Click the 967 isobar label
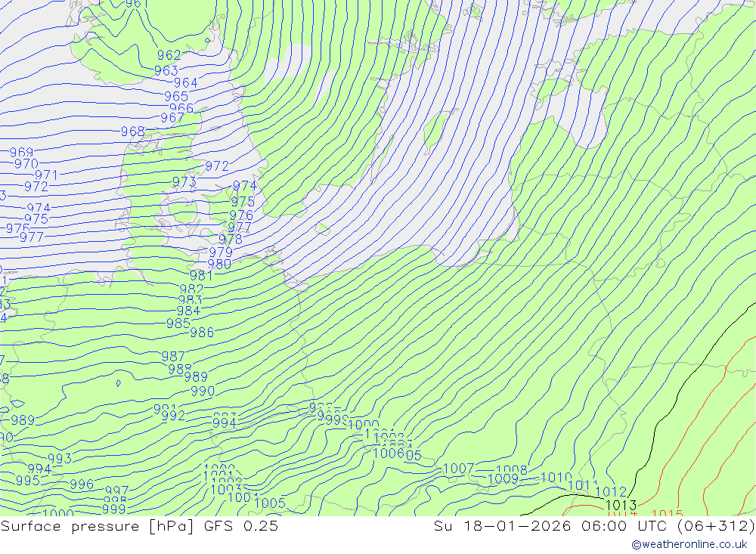The image size is (756, 554). click(172, 118)
